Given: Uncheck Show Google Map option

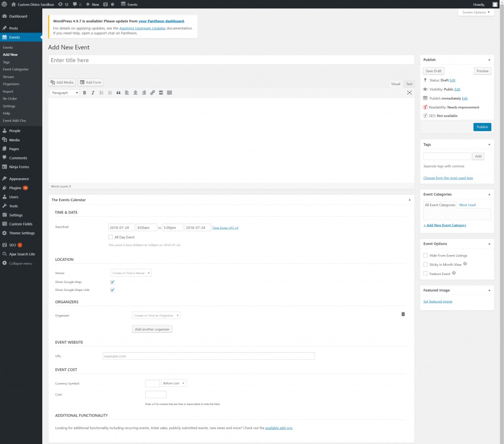Looking at the screenshot, I should tap(112, 282).
